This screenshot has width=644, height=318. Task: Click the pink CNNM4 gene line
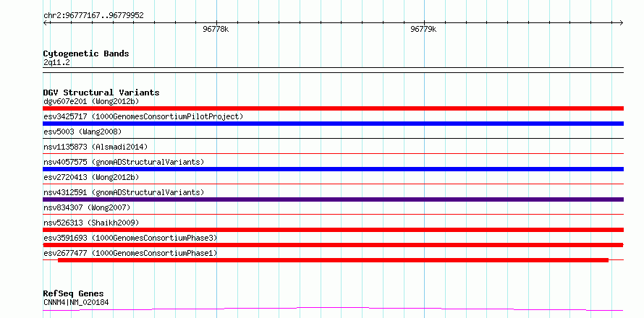333,309
